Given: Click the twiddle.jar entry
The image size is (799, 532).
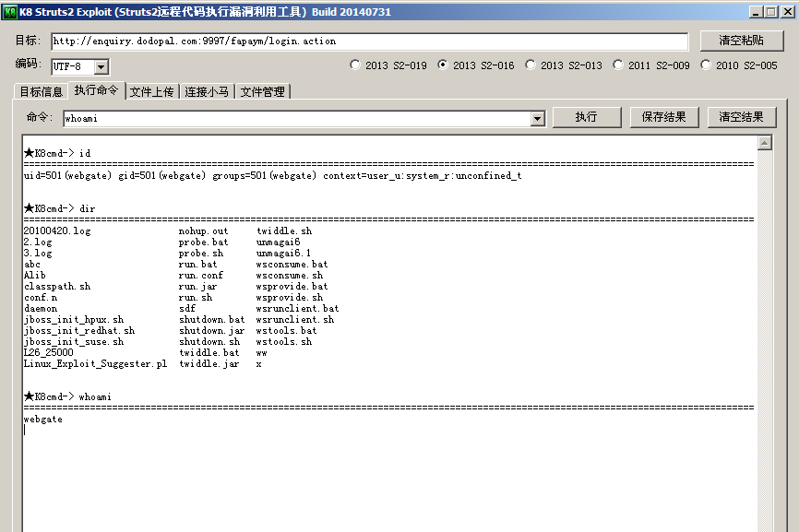Looking at the screenshot, I should pos(209,364).
